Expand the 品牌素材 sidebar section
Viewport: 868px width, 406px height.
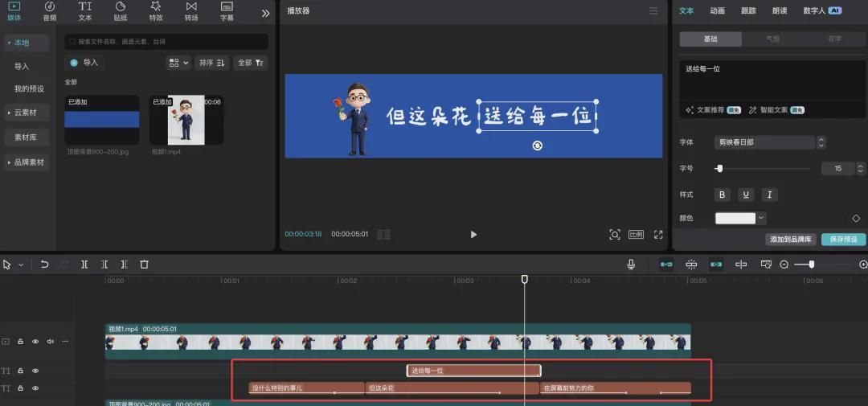point(26,162)
